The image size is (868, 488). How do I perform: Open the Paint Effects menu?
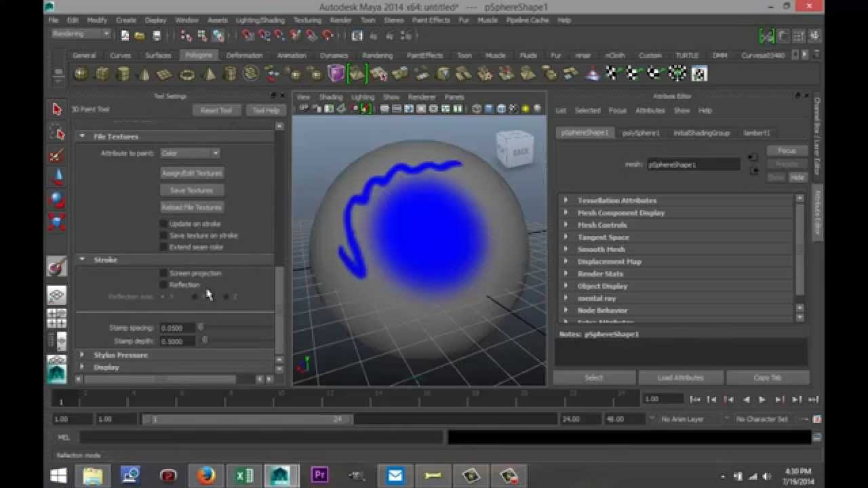431,20
